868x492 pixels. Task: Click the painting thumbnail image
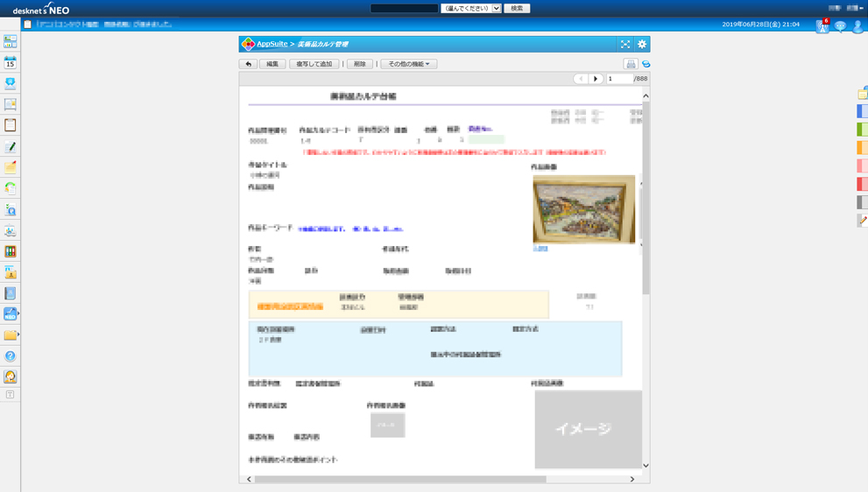[x=583, y=209]
